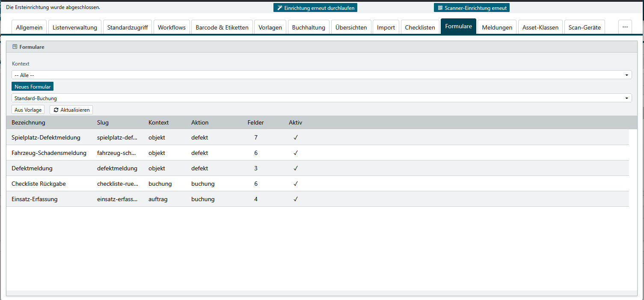This screenshot has height=300, width=644.
Task: Toggle Aktiv checkmark for Einsatz-Erfassung
Action: pyautogui.click(x=295, y=199)
